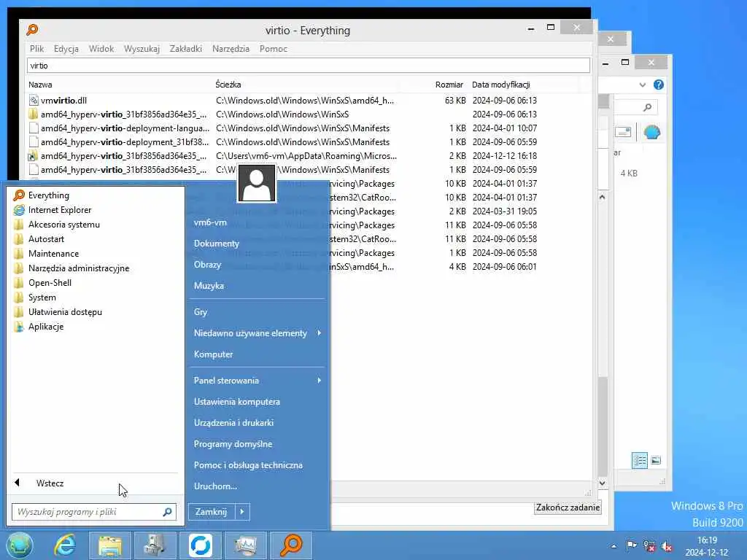Open Obrazy from the start menu

click(x=207, y=265)
